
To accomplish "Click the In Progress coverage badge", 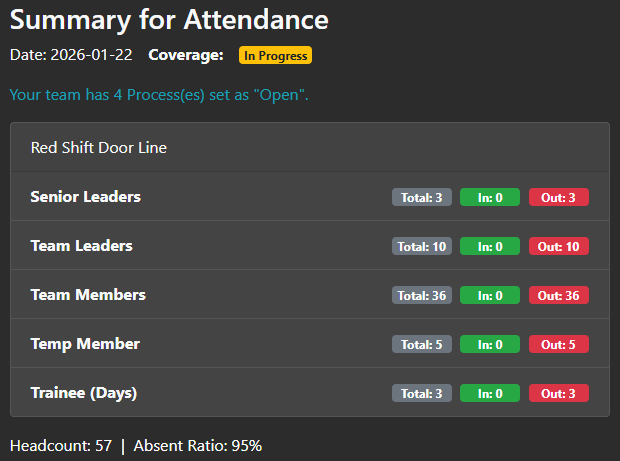I will (x=275, y=56).
